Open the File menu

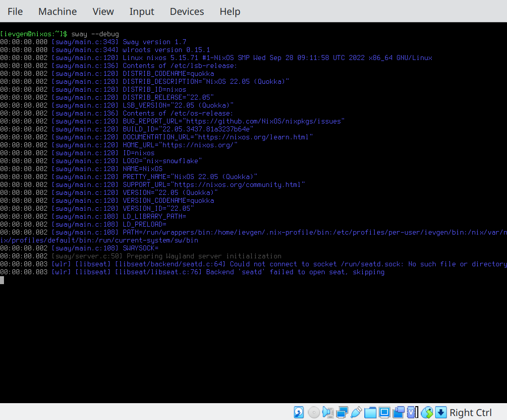[15, 11]
